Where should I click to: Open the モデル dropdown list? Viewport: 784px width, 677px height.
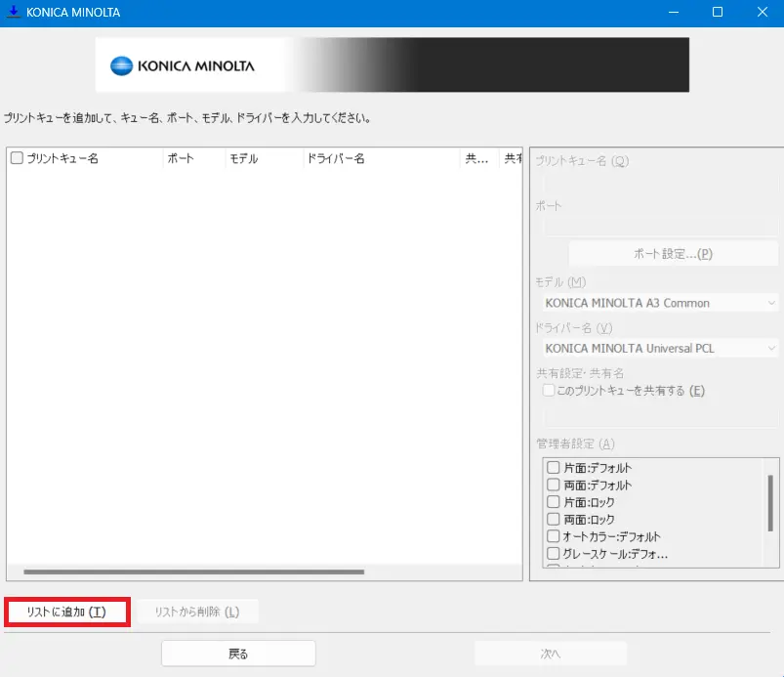coord(771,303)
